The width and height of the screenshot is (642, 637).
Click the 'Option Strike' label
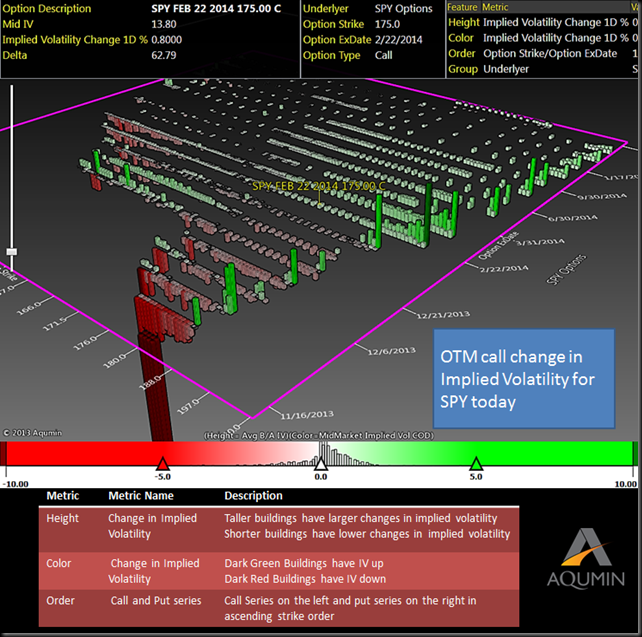pyautogui.click(x=333, y=24)
